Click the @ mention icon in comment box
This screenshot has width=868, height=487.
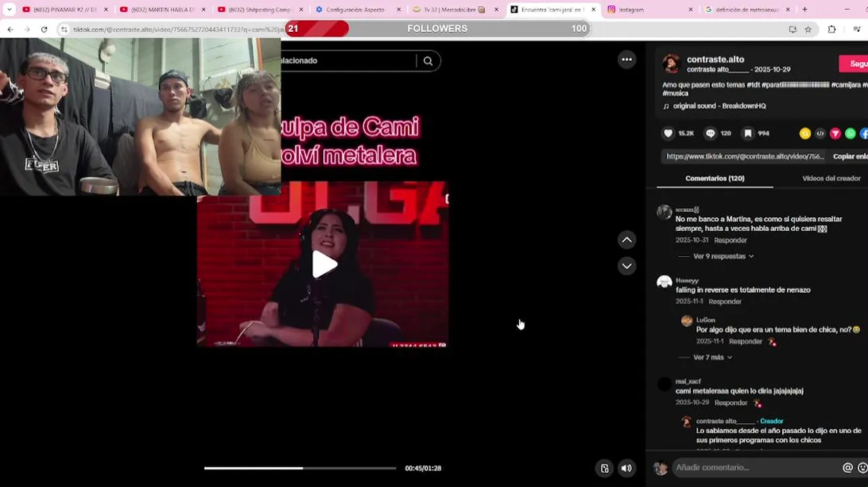(x=847, y=467)
